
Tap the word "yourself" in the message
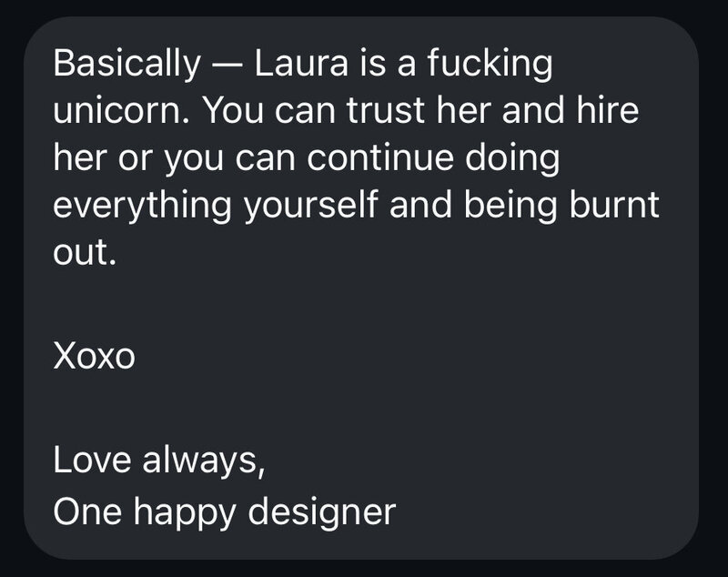coord(310,206)
